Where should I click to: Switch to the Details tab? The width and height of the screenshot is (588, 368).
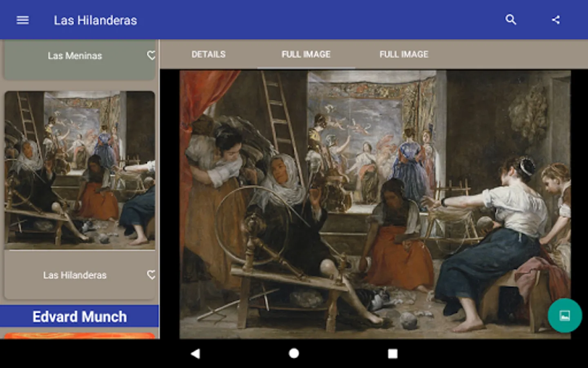pos(208,54)
